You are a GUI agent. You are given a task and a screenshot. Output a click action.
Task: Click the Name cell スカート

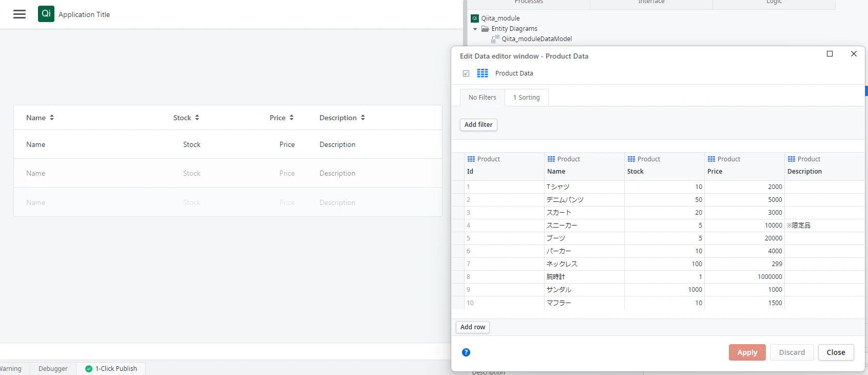tap(584, 213)
